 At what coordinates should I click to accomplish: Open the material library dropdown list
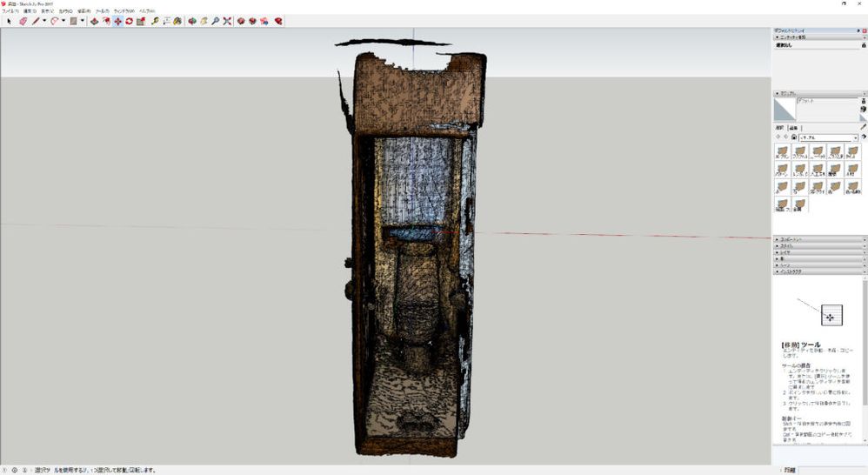point(829,137)
